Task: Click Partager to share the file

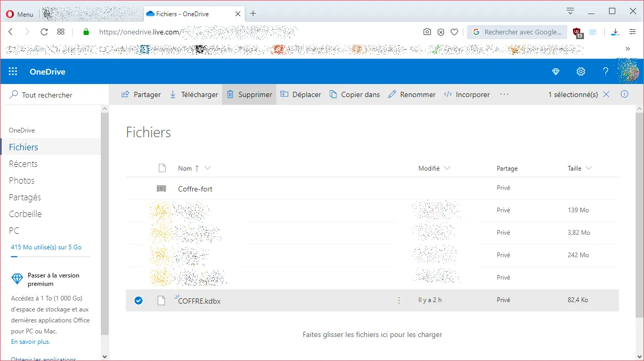Action: coord(141,94)
